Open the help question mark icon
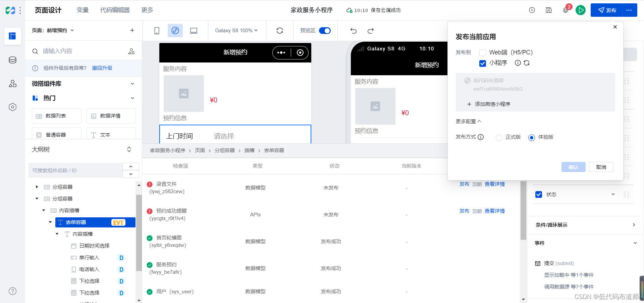This screenshot has height=303, width=644. click(x=12, y=291)
